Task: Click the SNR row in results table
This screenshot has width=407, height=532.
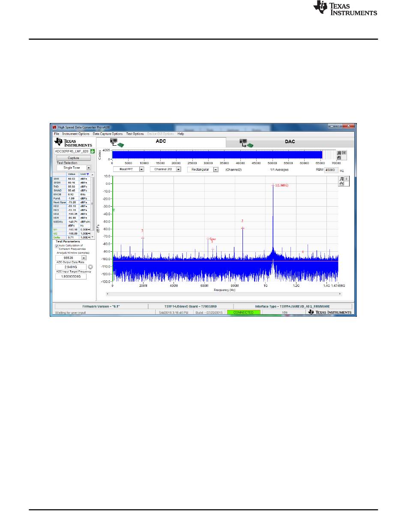Action: tap(72, 179)
